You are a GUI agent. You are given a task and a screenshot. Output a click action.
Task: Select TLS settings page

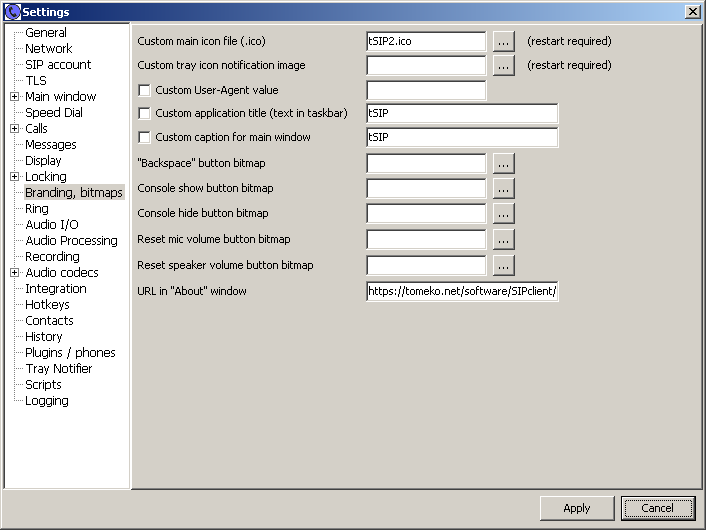[36, 81]
